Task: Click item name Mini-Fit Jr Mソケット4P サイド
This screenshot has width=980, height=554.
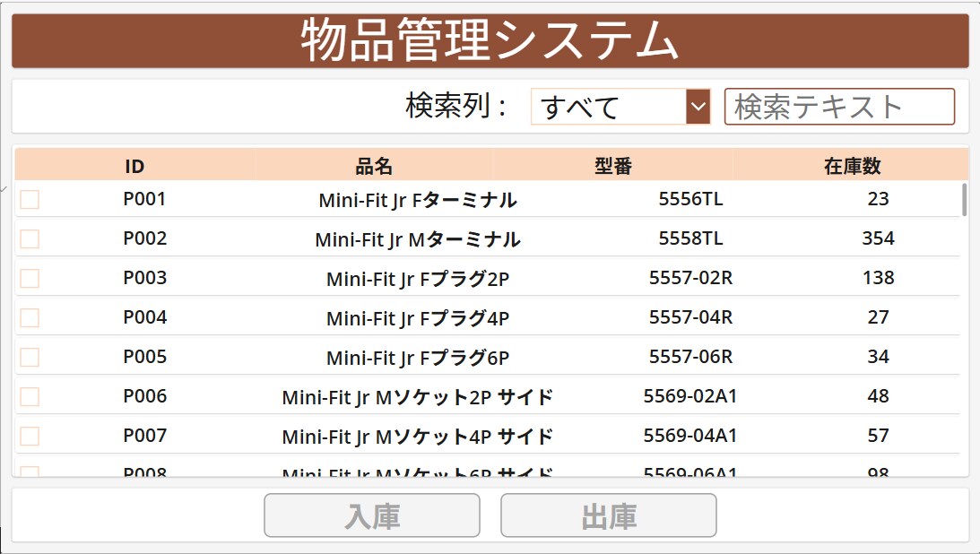Action: click(x=418, y=436)
